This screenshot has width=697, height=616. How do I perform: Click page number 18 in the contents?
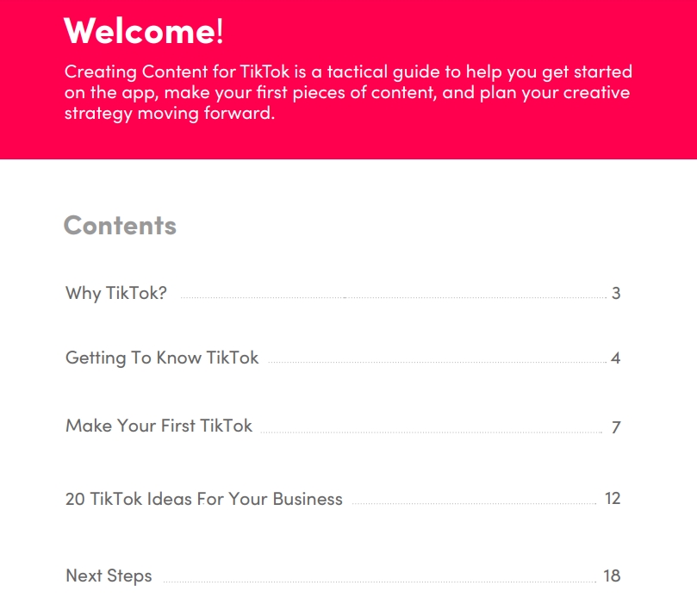pyautogui.click(x=612, y=576)
